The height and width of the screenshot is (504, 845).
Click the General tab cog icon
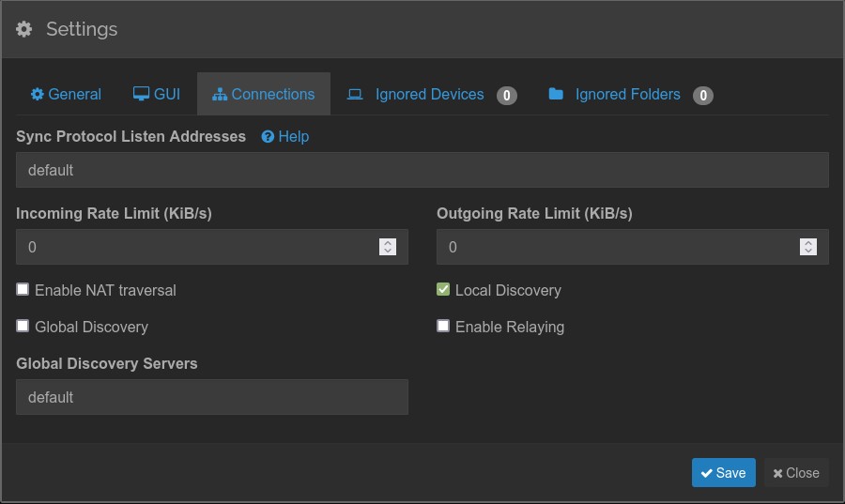38,95
